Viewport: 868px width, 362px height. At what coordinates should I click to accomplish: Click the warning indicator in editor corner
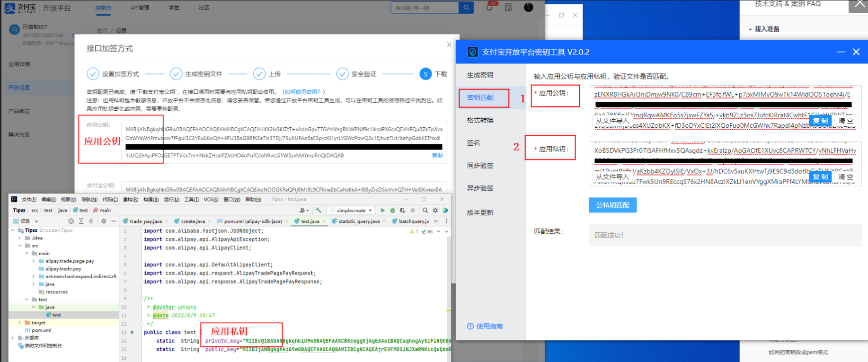click(414, 232)
